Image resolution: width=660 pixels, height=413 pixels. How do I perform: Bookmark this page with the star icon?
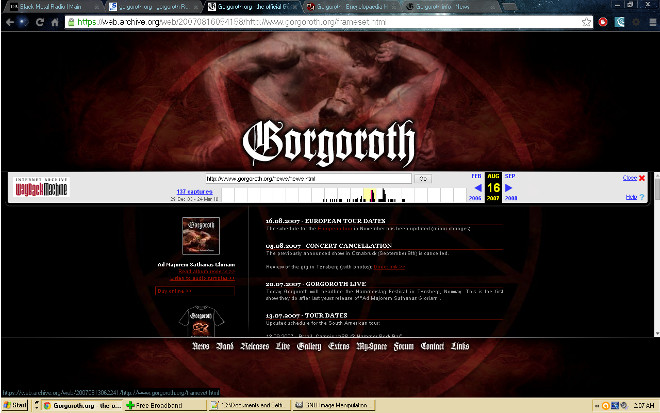coord(586,22)
